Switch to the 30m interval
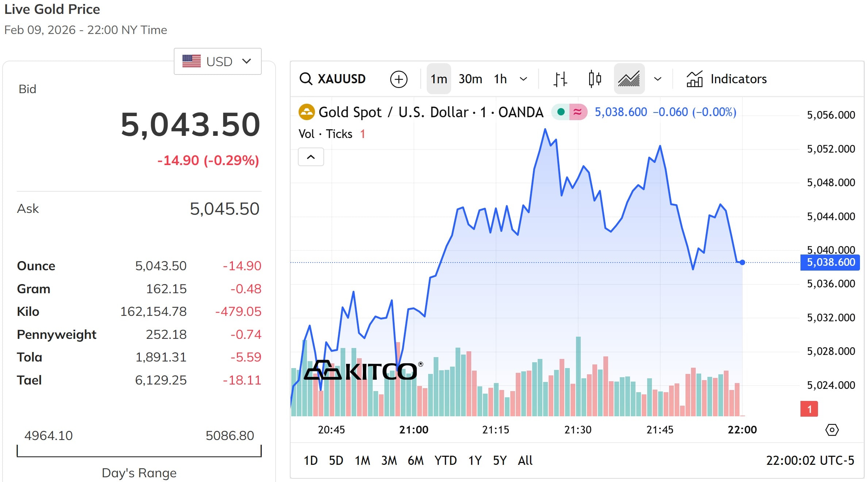The image size is (868, 482). 471,79
